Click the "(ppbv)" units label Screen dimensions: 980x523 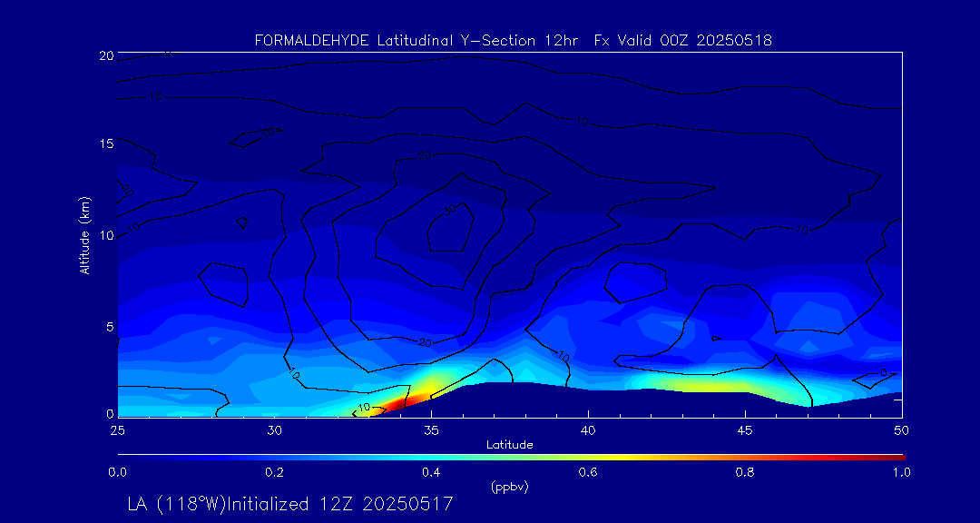coord(510,488)
